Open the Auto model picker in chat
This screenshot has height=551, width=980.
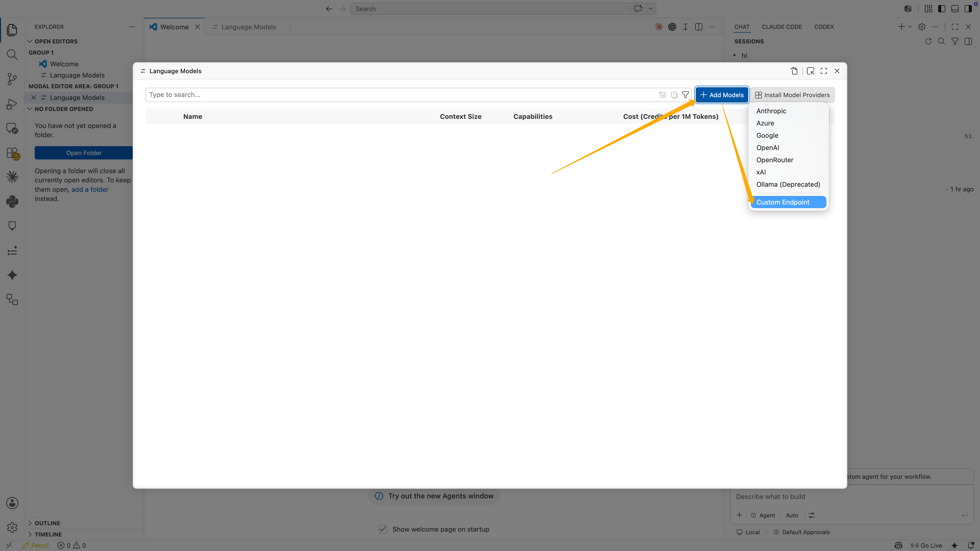coord(792,515)
